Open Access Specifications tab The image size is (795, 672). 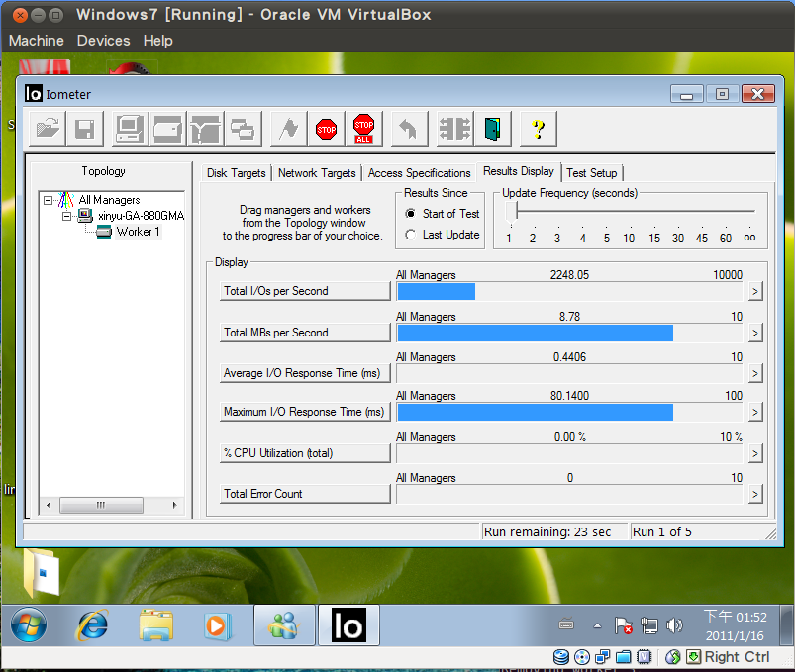coord(420,173)
